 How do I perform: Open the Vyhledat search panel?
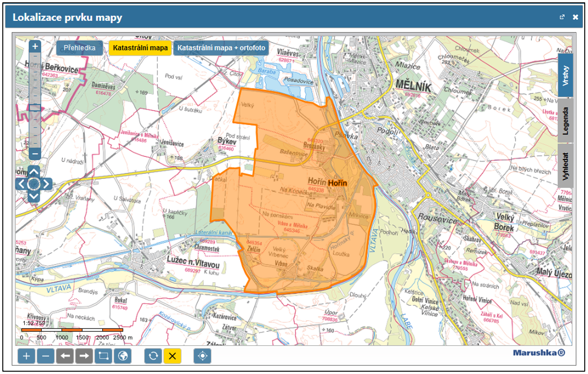565,165
